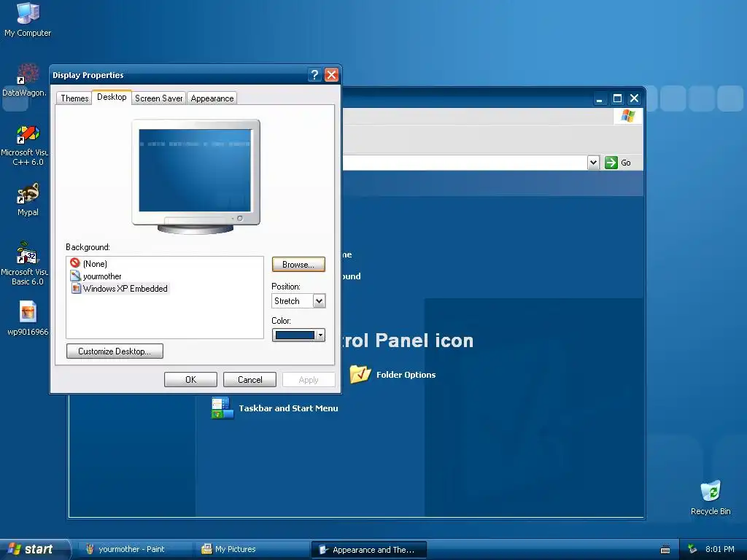The width and height of the screenshot is (747, 560).
Task: Open the Folder Options control panel icon
Action: pos(360,374)
